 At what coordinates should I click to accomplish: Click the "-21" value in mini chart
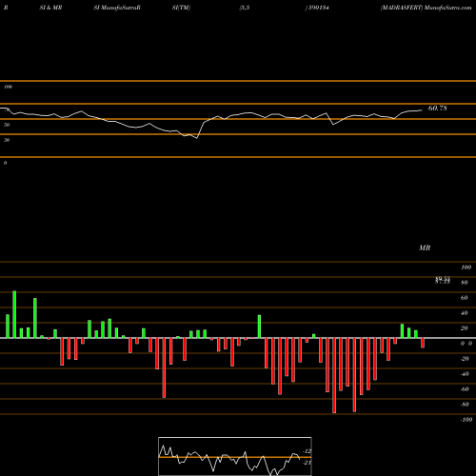pos(307,463)
